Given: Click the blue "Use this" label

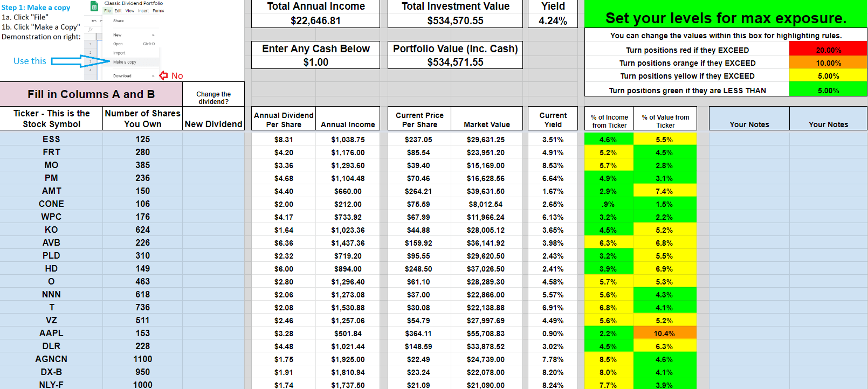Looking at the screenshot, I should click(30, 61).
